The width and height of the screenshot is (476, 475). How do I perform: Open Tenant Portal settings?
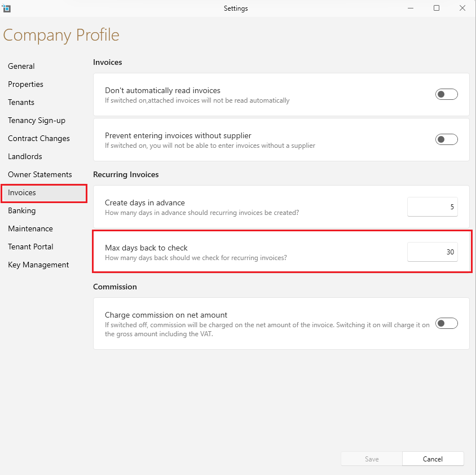pos(30,247)
